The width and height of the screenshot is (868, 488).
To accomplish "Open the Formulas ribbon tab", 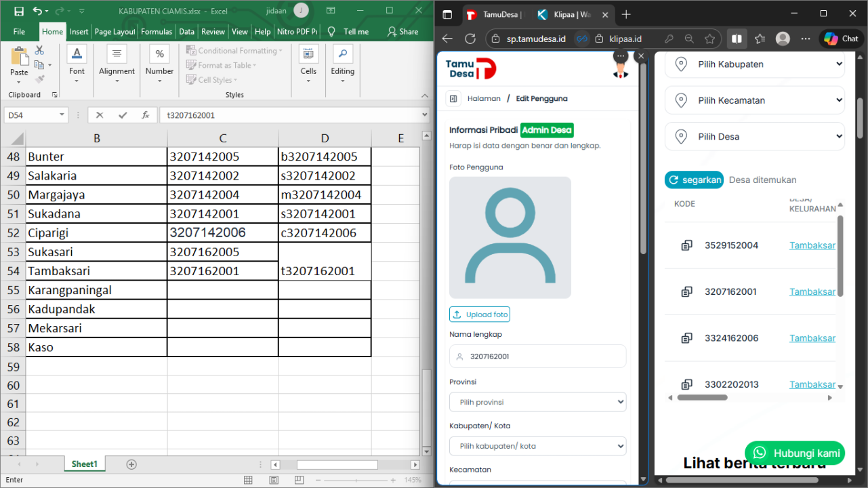I will click(157, 32).
